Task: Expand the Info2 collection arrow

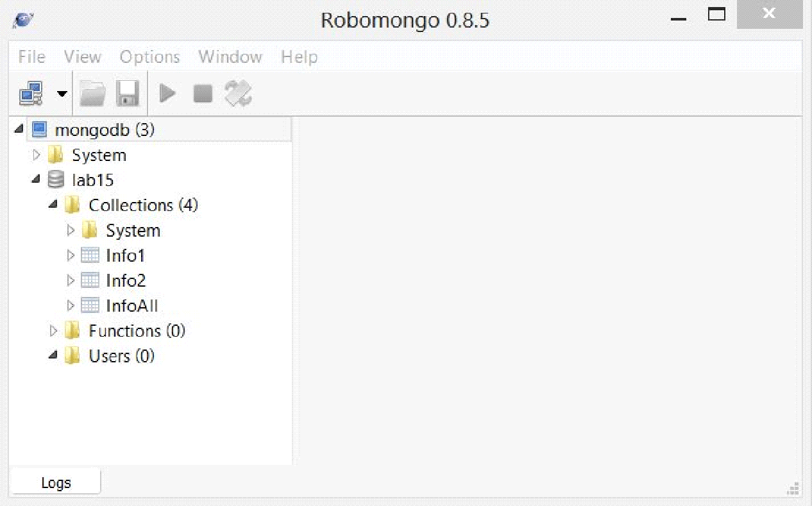Action: [x=71, y=280]
